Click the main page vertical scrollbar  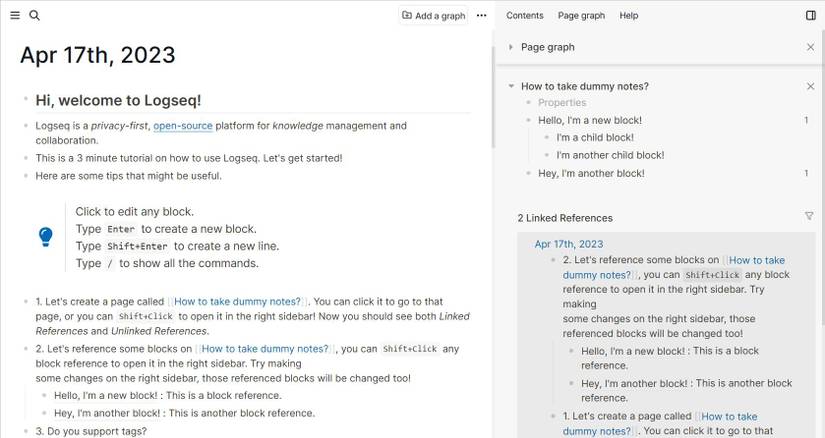coord(493,97)
